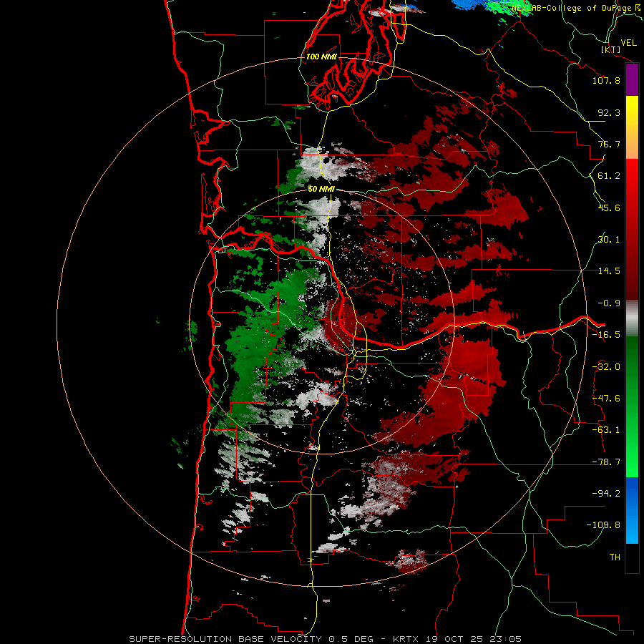The width and height of the screenshot is (644, 644).
Task: Select the 30.1 legend value
Action: point(609,240)
